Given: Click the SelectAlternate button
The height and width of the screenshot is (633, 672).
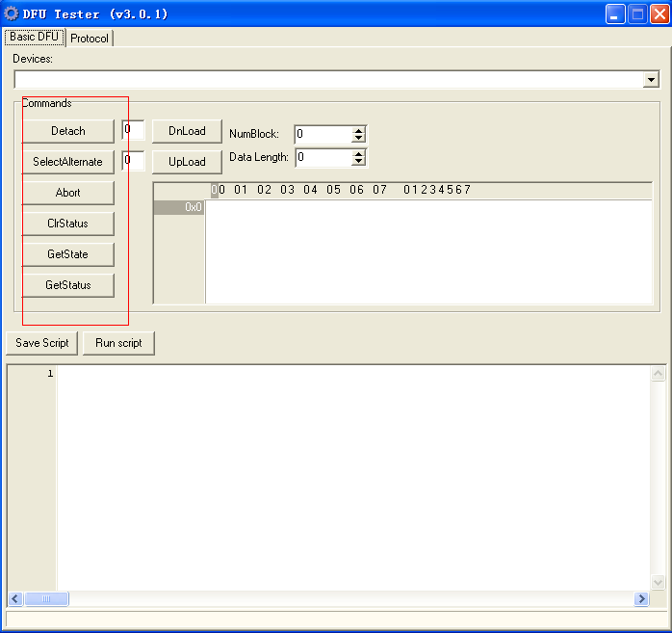Looking at the screenshot, I should point(68,162).
